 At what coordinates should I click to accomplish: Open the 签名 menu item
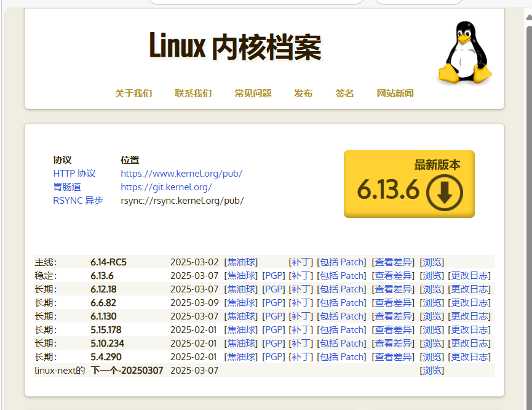pos(344,94)
